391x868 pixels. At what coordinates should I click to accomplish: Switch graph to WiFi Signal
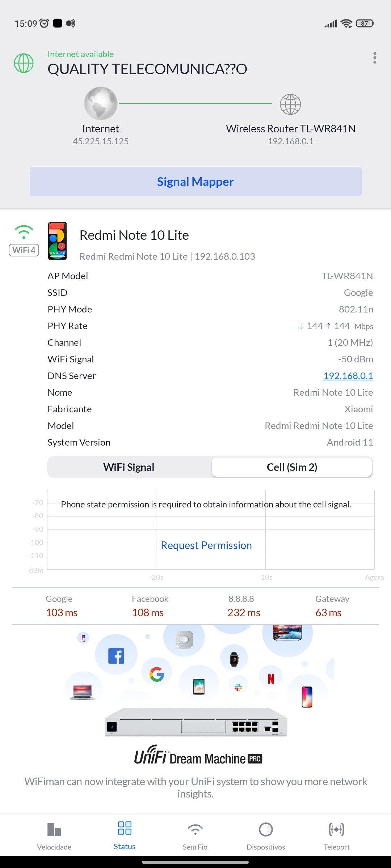coord(129,467)
